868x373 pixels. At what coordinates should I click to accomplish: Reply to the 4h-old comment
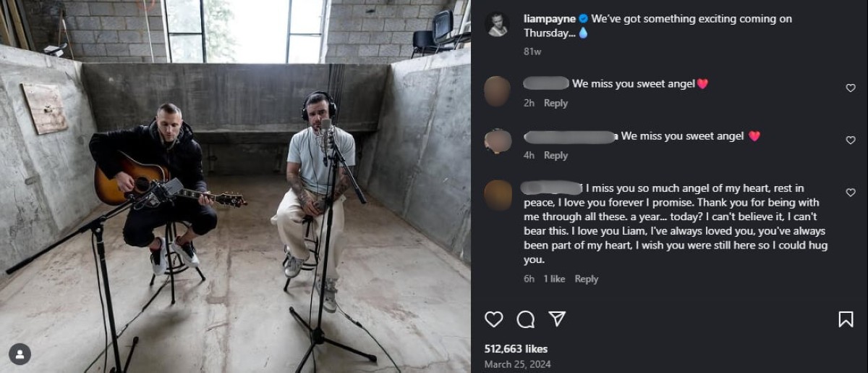pos(556,155)
